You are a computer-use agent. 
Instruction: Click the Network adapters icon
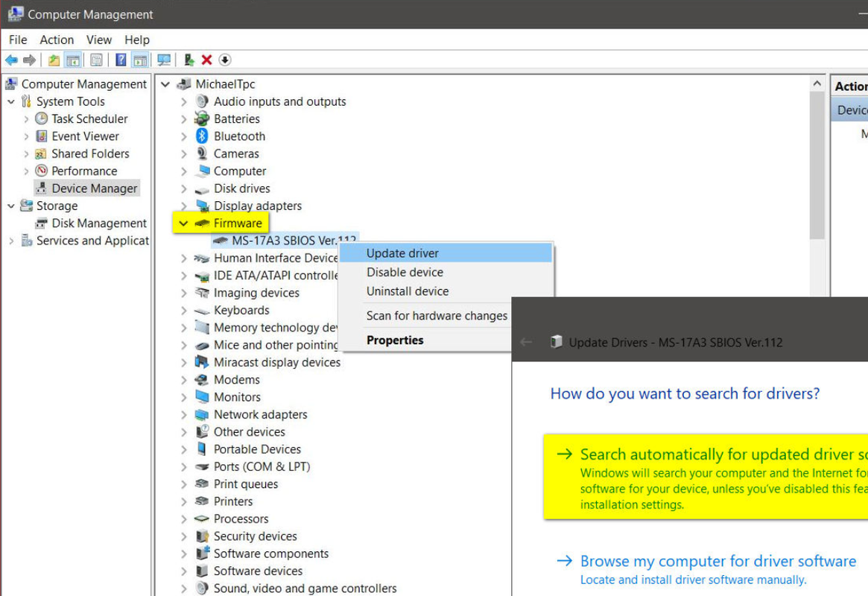click(202, 414)
